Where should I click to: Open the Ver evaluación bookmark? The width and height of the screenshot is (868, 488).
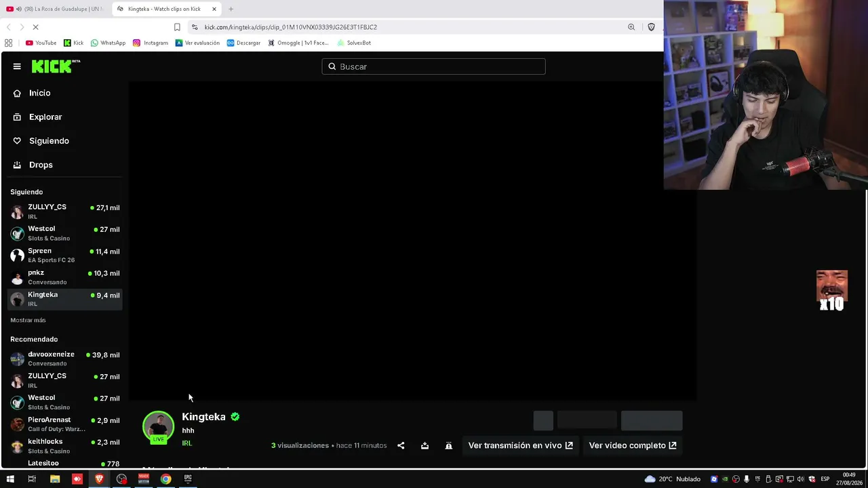coord(197,43)
